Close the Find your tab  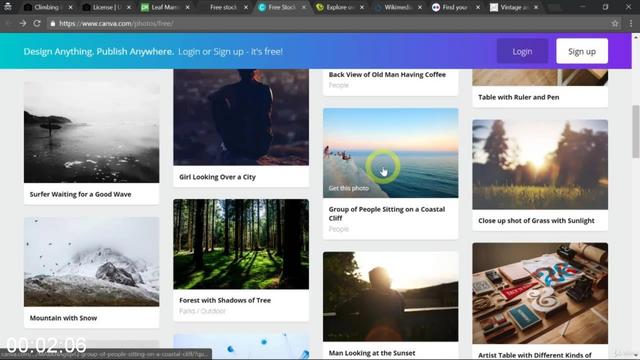point(478,7)
